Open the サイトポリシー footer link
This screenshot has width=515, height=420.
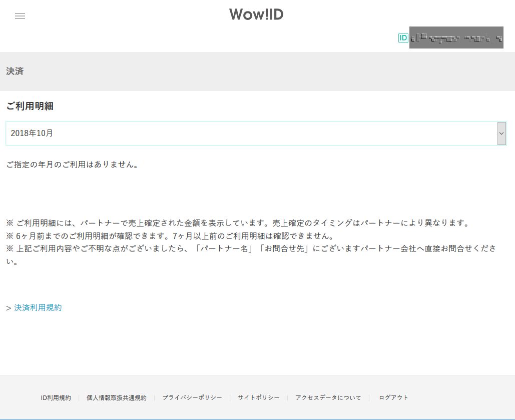click(259, 397)
